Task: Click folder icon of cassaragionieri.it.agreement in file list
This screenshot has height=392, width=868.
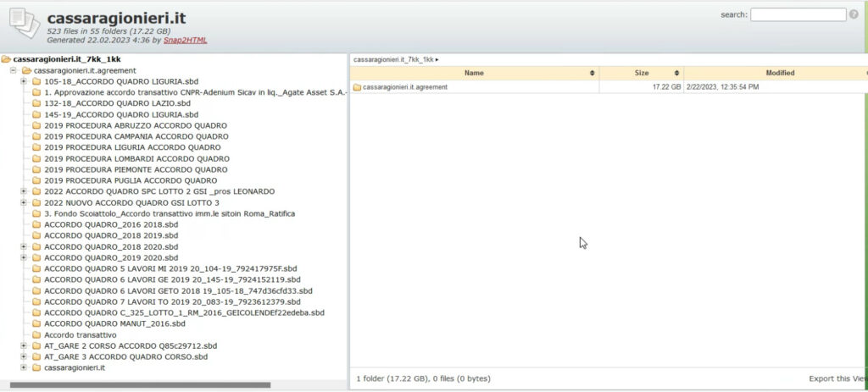Action: click(x=357, y=87)
